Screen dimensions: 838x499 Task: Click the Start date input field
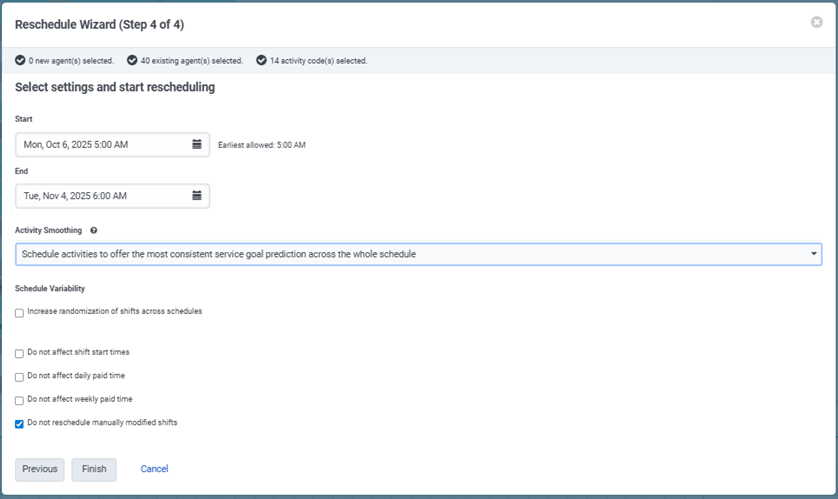click(x=100, y=144)
